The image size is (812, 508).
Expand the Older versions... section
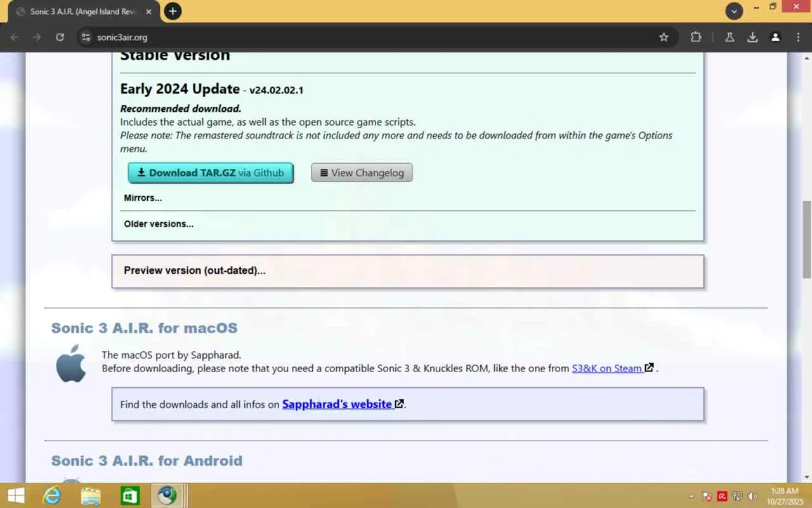tap(159, 224)
